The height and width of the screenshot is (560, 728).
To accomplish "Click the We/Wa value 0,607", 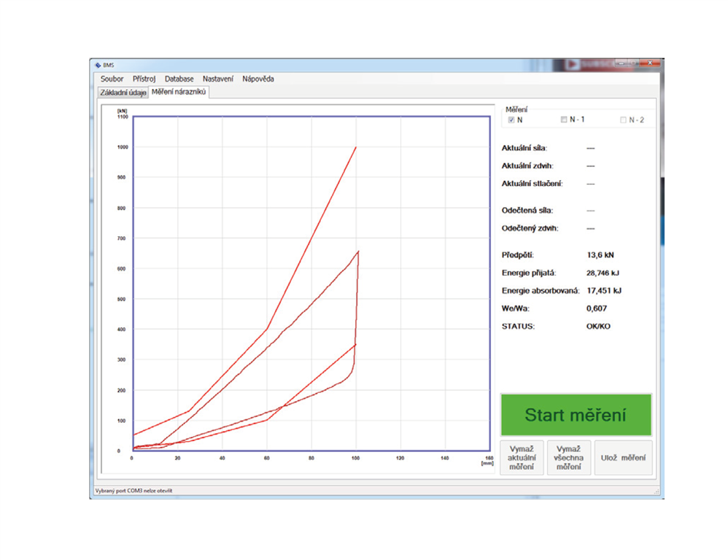I will 597,308.
